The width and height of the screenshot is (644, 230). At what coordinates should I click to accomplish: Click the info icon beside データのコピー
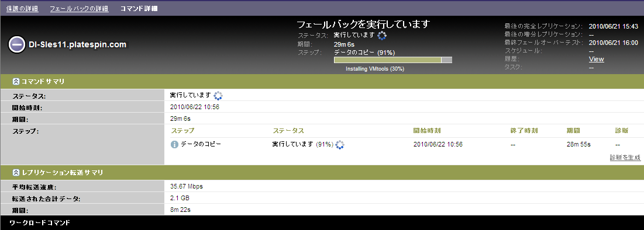174,144
